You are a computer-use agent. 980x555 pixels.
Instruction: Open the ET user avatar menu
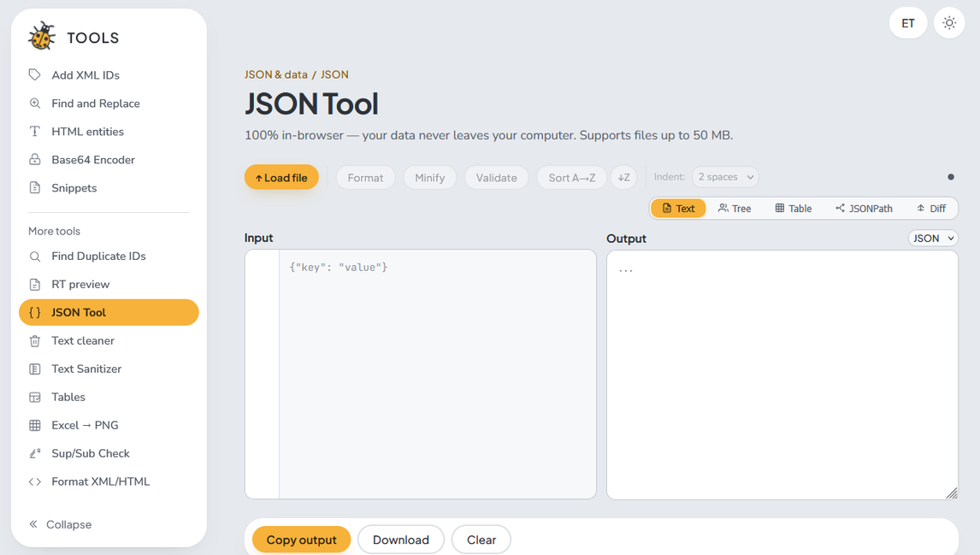pos(908,23)
